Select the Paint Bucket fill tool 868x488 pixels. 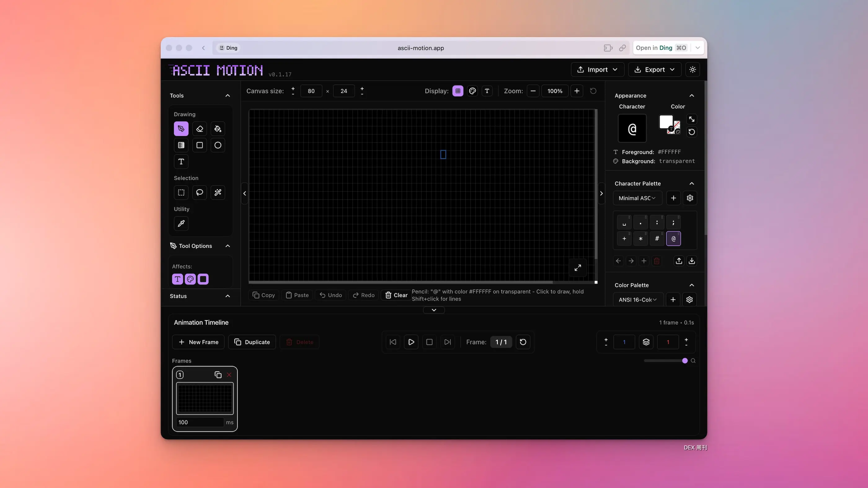[x=218, y=129]
